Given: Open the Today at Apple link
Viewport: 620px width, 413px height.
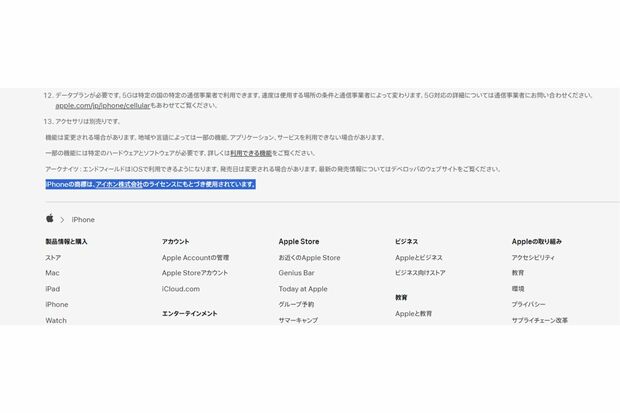Looking at the screenshot, I should pos(303,289).
